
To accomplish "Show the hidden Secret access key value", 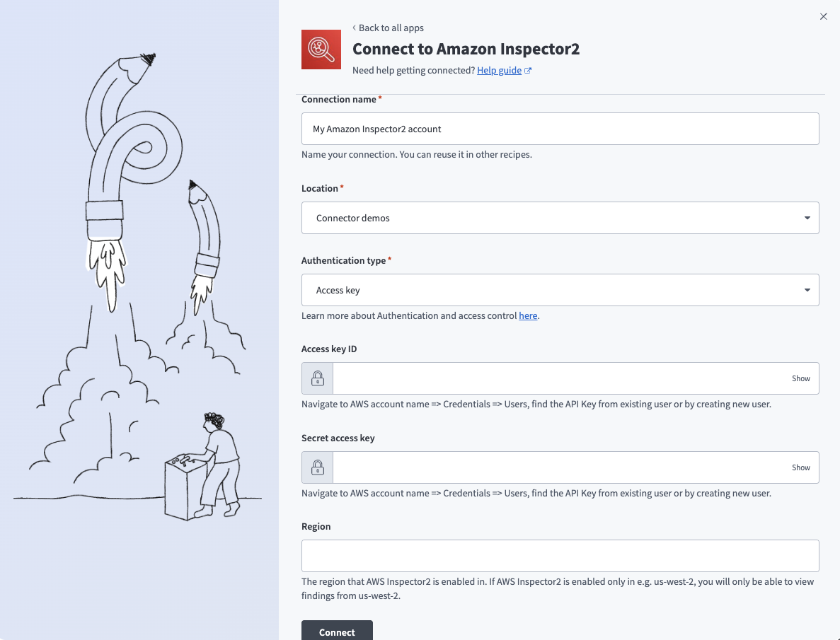I will coord(800,467).
